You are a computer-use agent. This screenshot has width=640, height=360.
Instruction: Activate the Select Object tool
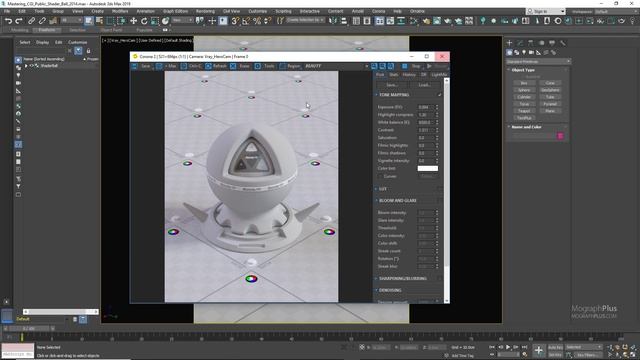(x=89, y=21)
